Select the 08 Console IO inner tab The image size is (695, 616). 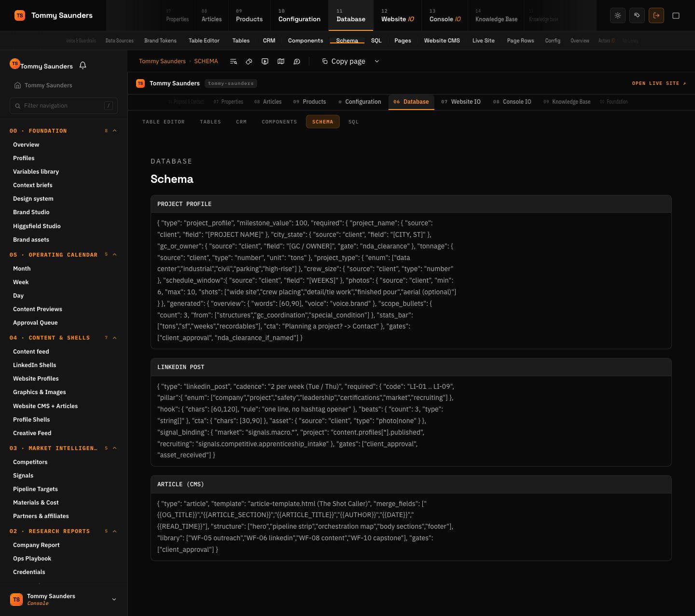512,102
